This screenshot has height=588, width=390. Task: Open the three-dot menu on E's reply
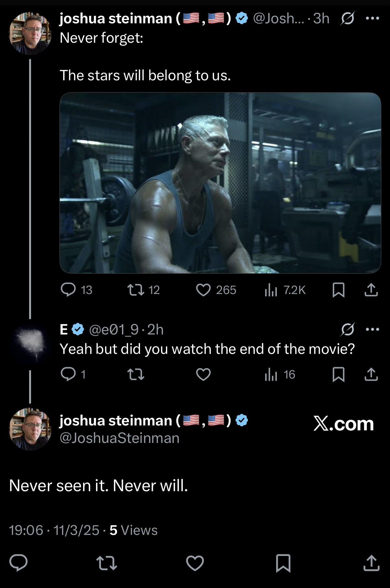tap(372, 330)
